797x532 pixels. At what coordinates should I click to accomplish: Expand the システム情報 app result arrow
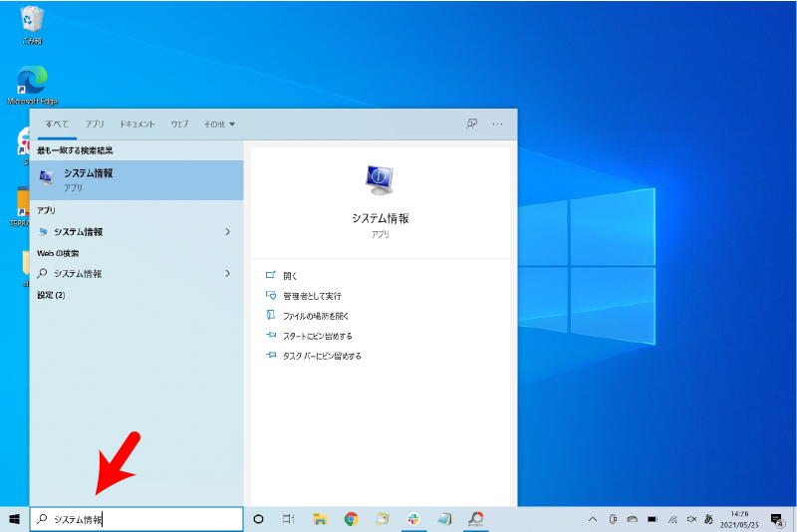pos(227,232)
